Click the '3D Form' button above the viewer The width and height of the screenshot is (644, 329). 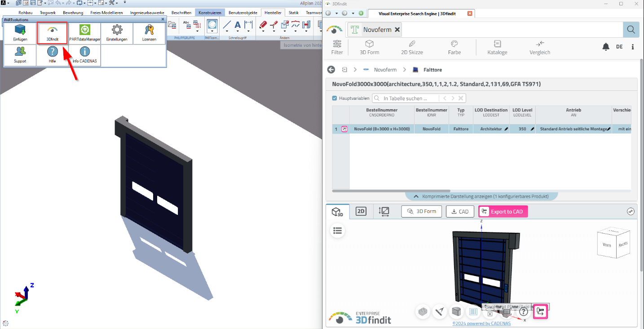(x=422, y=211)
